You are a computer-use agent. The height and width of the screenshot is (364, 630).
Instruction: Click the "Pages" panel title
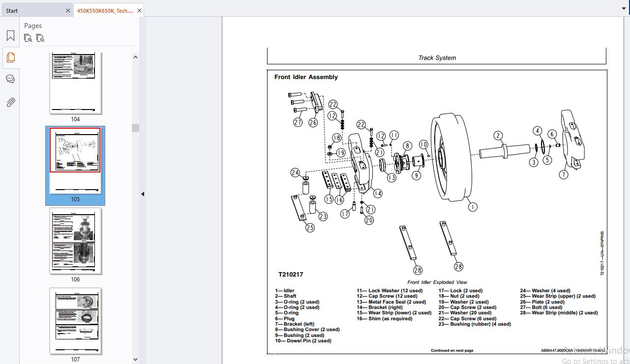[x=33, y=26]
